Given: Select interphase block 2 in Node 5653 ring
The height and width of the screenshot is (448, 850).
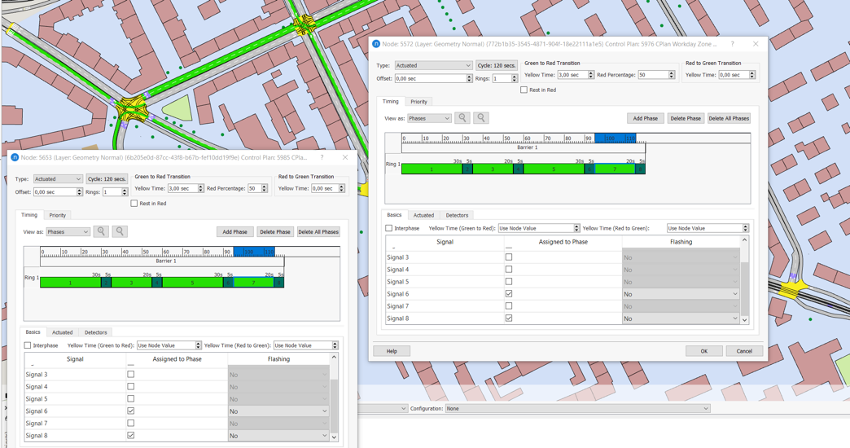Looking at the screenshot, I should coord(106,283).
